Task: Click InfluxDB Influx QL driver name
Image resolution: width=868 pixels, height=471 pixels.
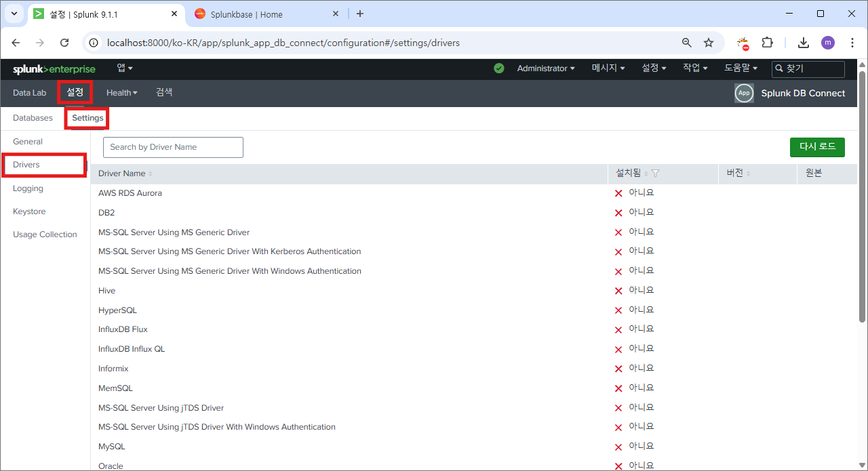Action: click(132, 349)
